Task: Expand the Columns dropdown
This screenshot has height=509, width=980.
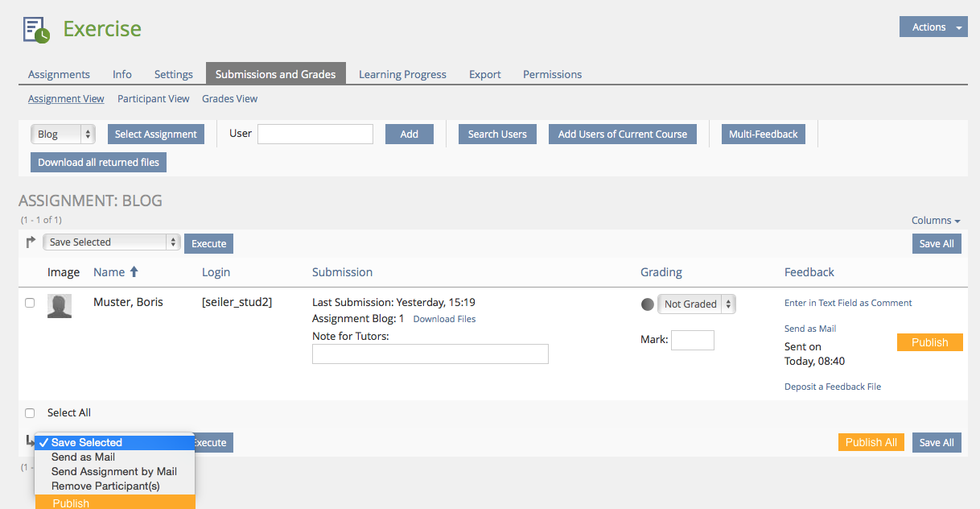Action: coord(935,221)
